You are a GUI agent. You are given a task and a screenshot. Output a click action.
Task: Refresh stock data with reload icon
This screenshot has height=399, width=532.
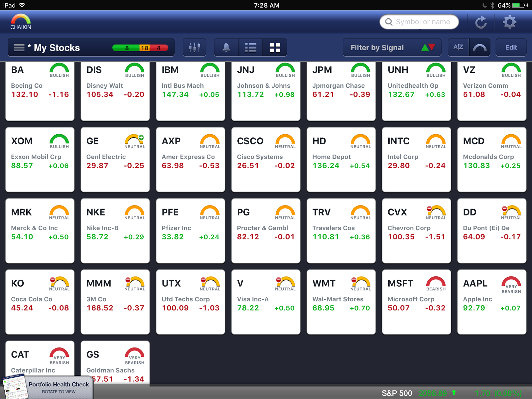coord(481,22)
